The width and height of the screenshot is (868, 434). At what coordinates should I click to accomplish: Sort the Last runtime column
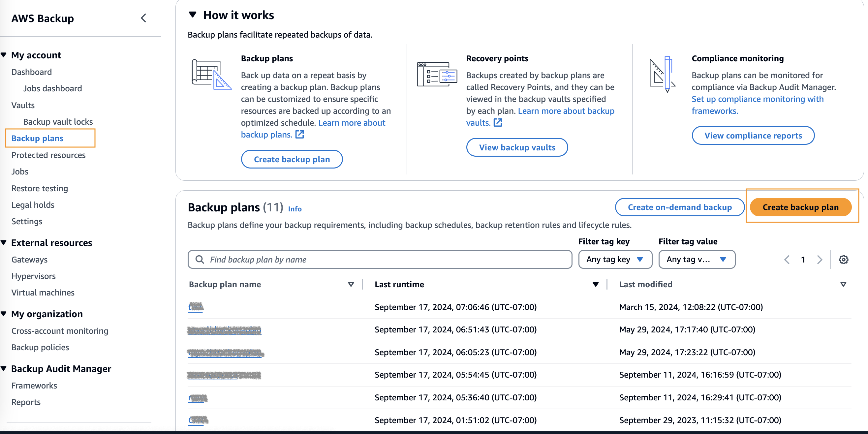[x=596, y=284]
